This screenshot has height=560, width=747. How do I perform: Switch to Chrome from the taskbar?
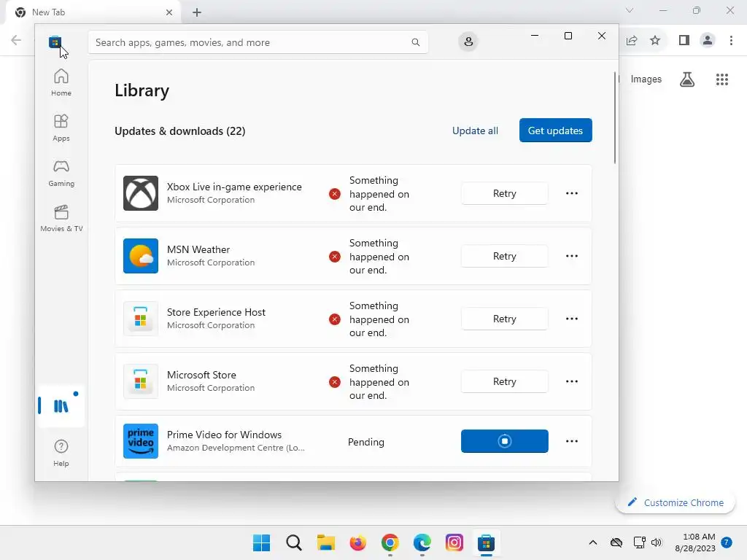pyautogui.click(x=390, y=542)
